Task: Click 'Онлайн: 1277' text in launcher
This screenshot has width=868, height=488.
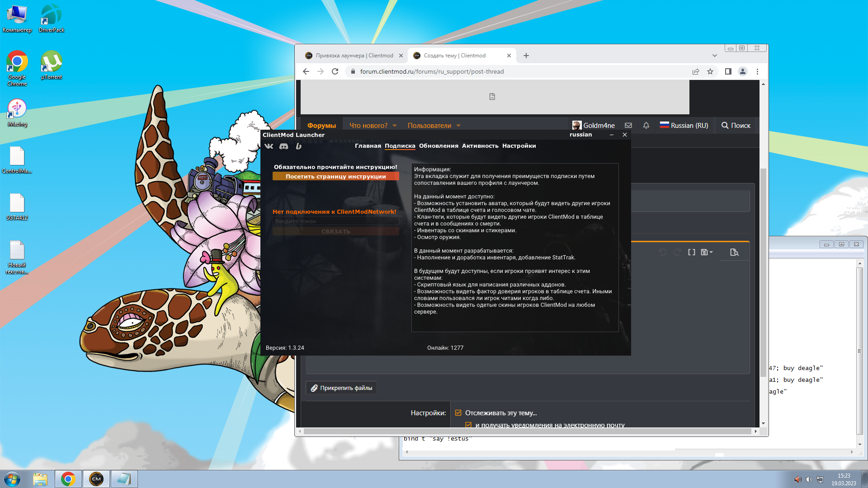Action: pos(445,348)
